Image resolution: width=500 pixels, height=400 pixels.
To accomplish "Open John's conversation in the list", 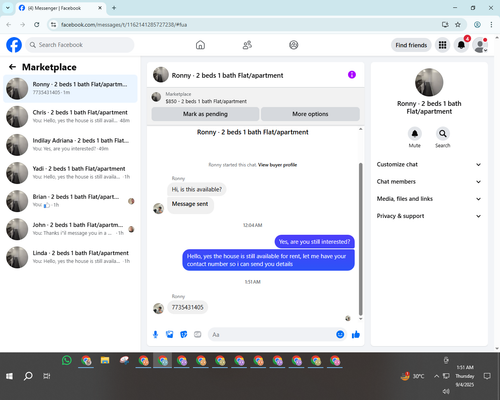I will 70,229.
